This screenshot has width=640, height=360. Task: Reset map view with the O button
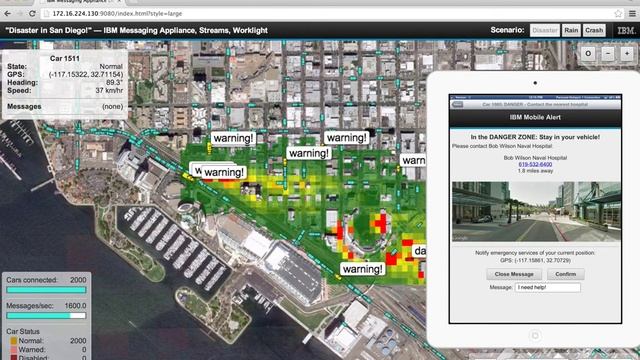click(x=588, y=53)
